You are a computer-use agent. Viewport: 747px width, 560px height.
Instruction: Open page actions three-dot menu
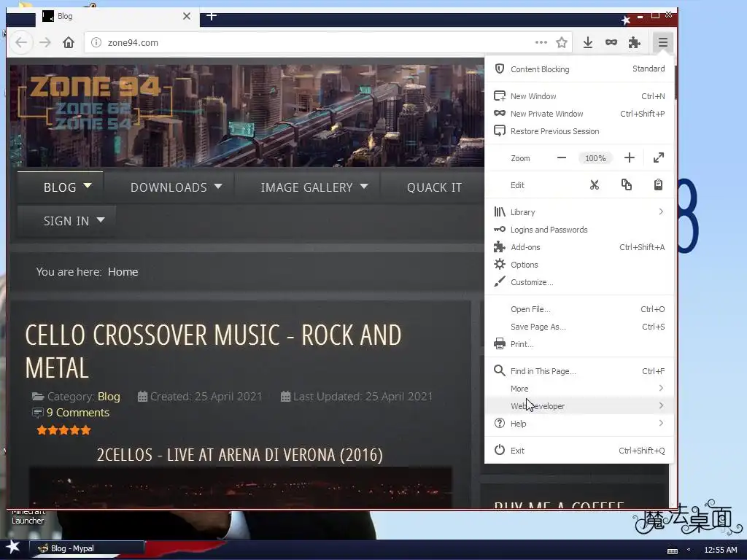[x=541, y=42]
